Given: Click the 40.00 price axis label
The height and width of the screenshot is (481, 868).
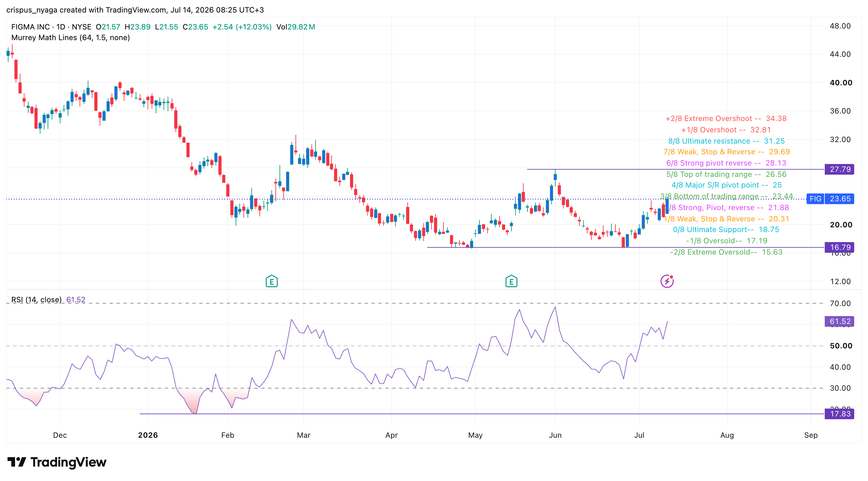Looking at the screenshot, I should [841, 83].
